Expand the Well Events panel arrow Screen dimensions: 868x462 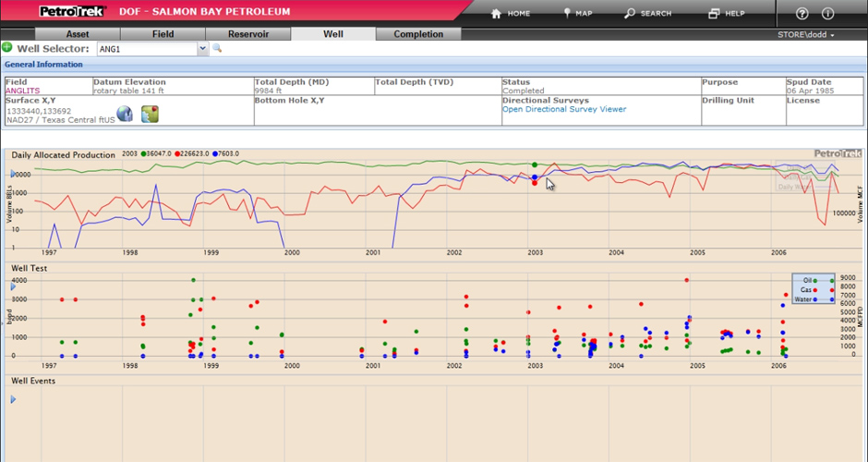click(13, 399)
